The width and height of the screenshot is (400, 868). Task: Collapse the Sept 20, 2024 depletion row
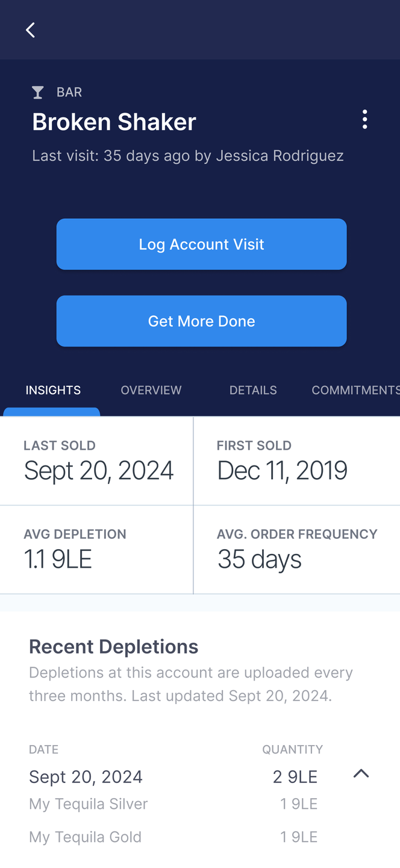tap(361, 774)
